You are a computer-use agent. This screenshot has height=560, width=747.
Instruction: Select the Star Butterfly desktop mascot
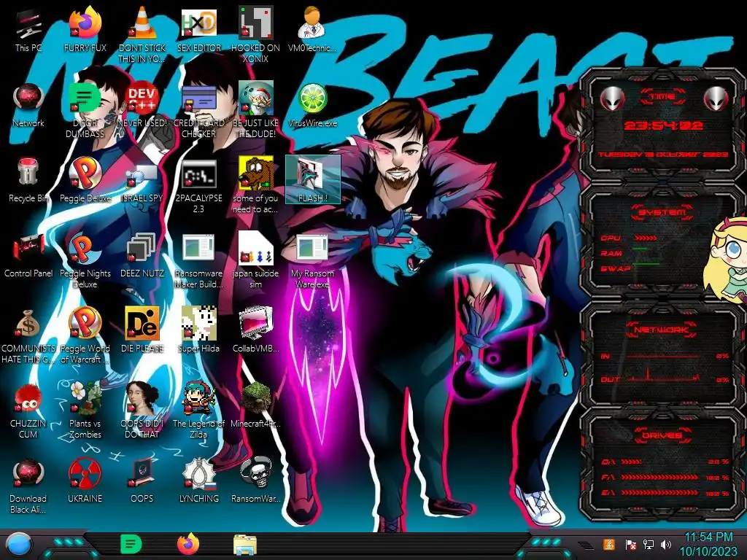click(727, 260)
